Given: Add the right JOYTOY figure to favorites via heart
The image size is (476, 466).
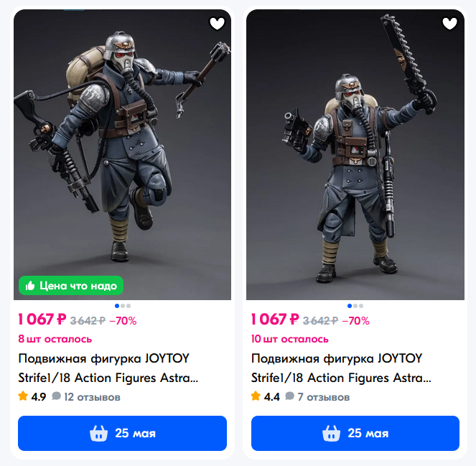Looking at the screenshot, I should [x=449, y=24].
